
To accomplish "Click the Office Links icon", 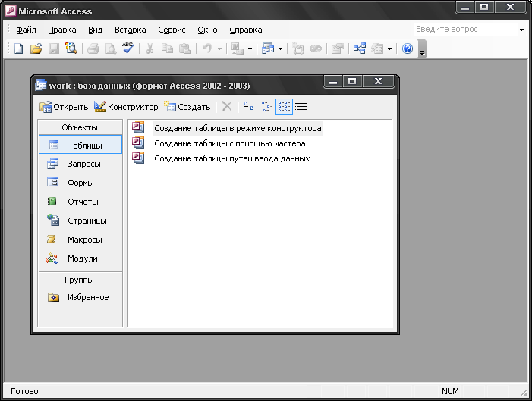I will 238,49.
